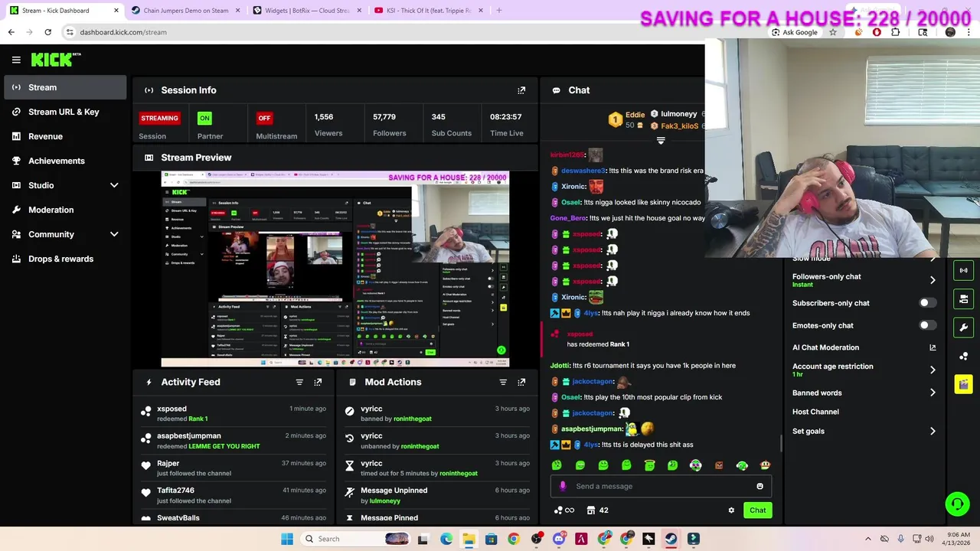The height and width of the screenshot is (551, 980).
Task: Bookmark this page with the star icon
Action: 833,32
